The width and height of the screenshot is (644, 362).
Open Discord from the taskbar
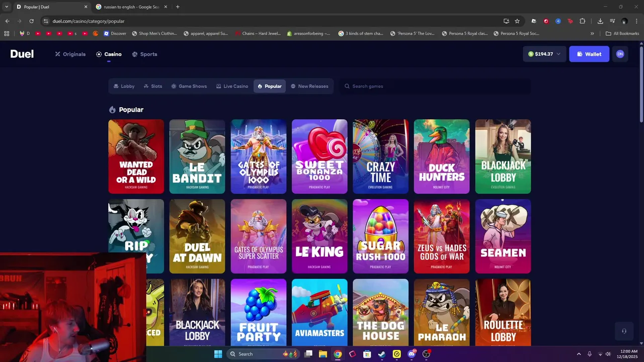point(412,354)
